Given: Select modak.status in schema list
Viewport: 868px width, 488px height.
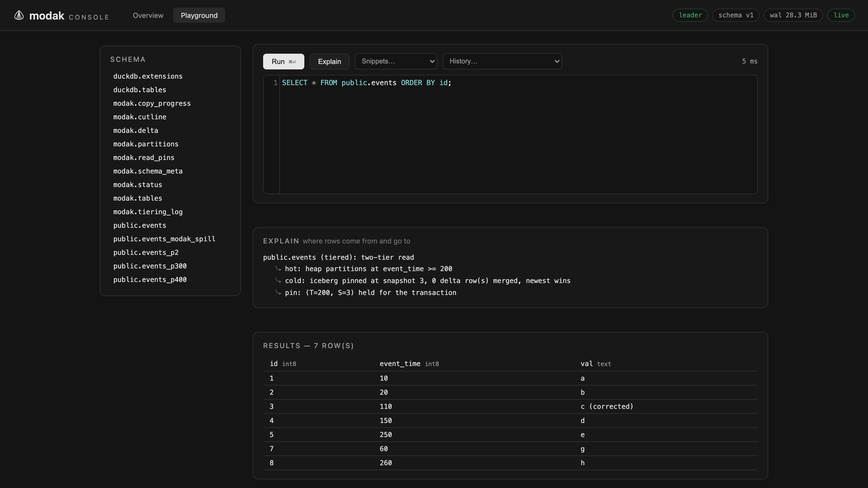Looking at the screenshot, I should [x=138, y=185].
